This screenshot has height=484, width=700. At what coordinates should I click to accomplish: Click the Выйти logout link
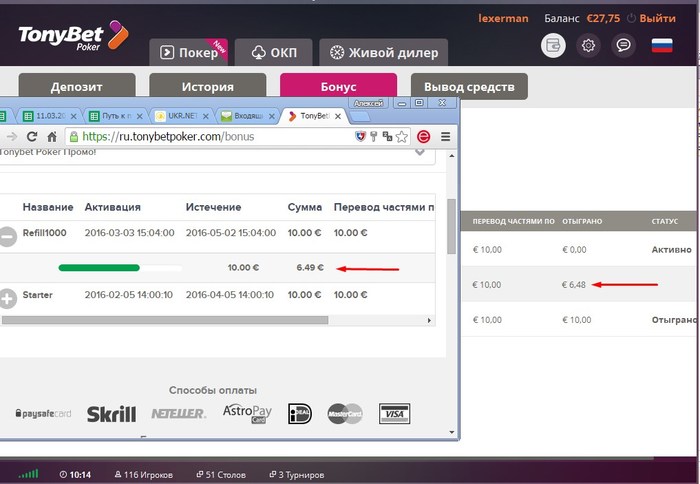pos(657,18)
